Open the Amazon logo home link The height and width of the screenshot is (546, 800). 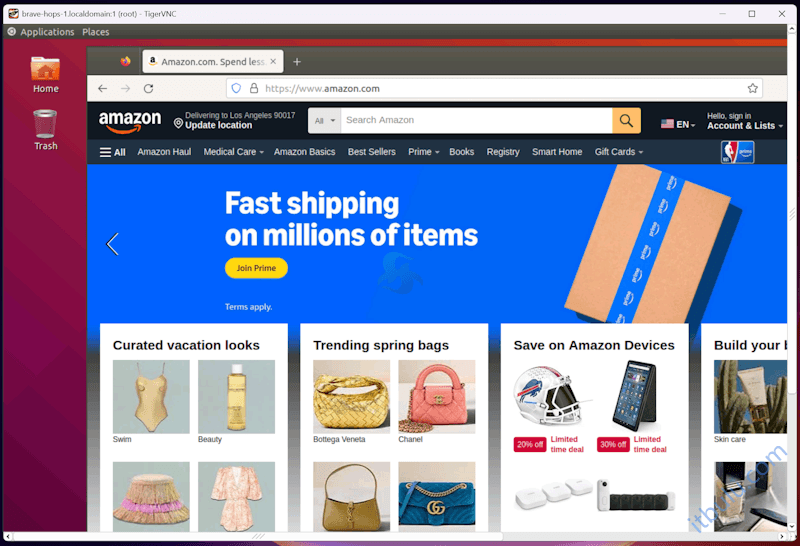130,122
